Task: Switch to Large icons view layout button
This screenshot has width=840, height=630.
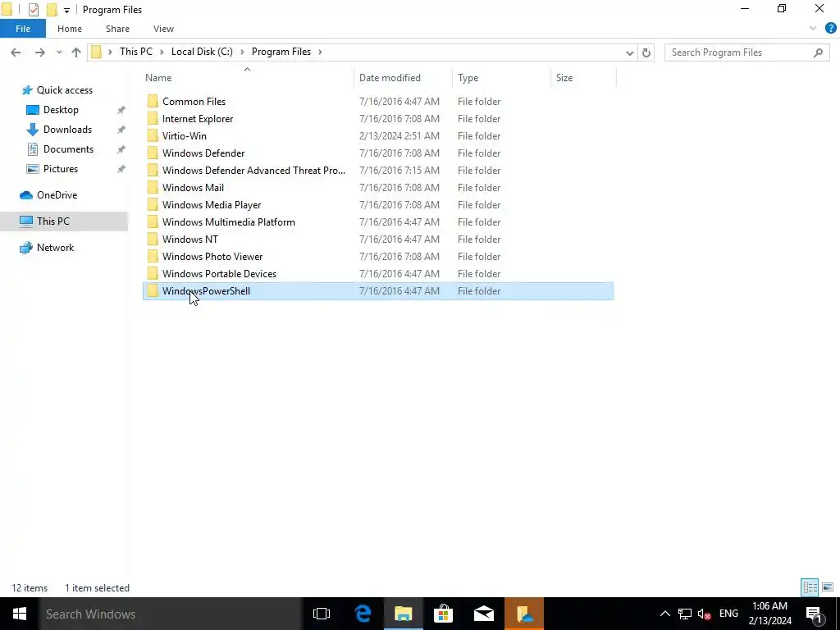Action: pyautogui.click(x=828, y=587)
